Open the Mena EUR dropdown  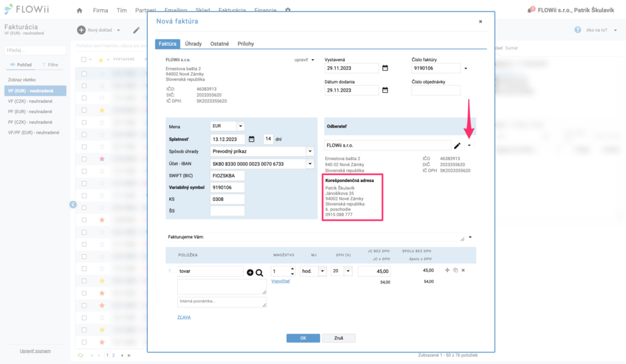[x=240, y=126]
